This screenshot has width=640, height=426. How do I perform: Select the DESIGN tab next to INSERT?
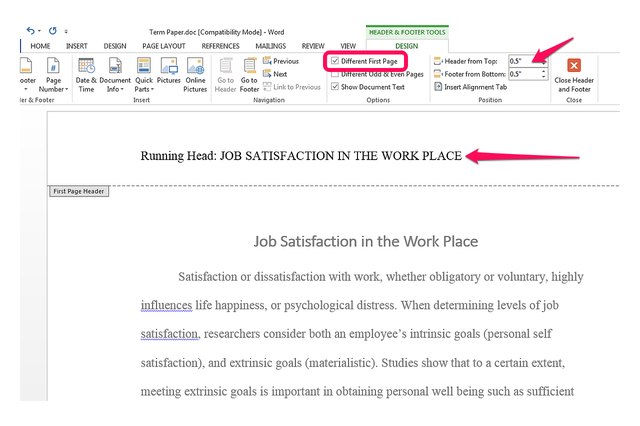[x=115, y=46]
